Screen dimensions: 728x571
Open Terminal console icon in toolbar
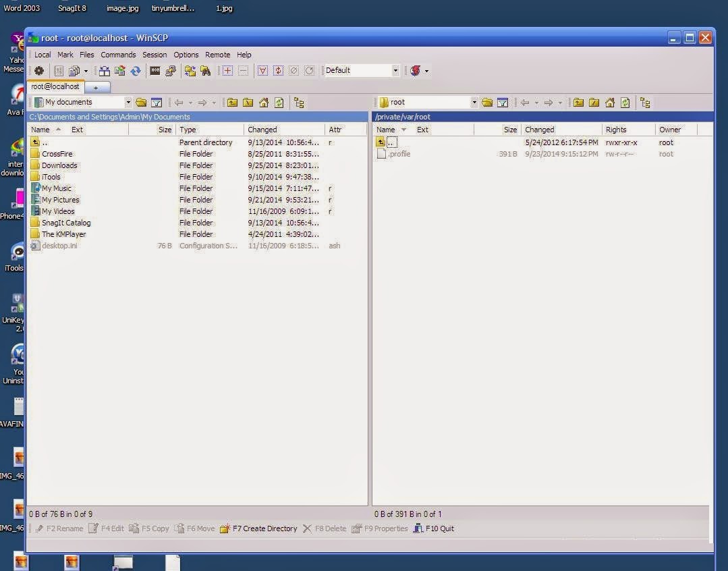tap(155, 71)
